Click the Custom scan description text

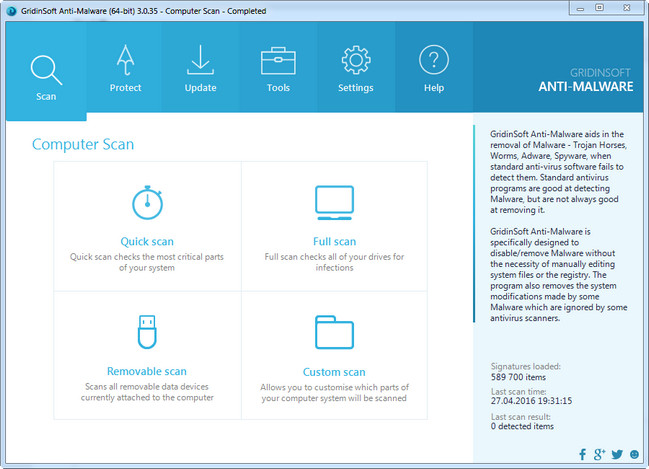coord(334,393)
